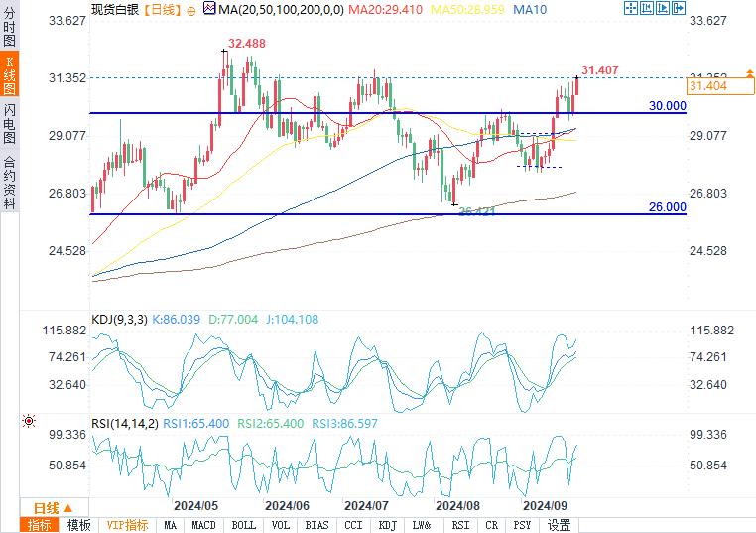The height and width of the screenshot is (533, 756).
Task: Click the 2024/09 date axis label
Action: click(x=546, y=506)
